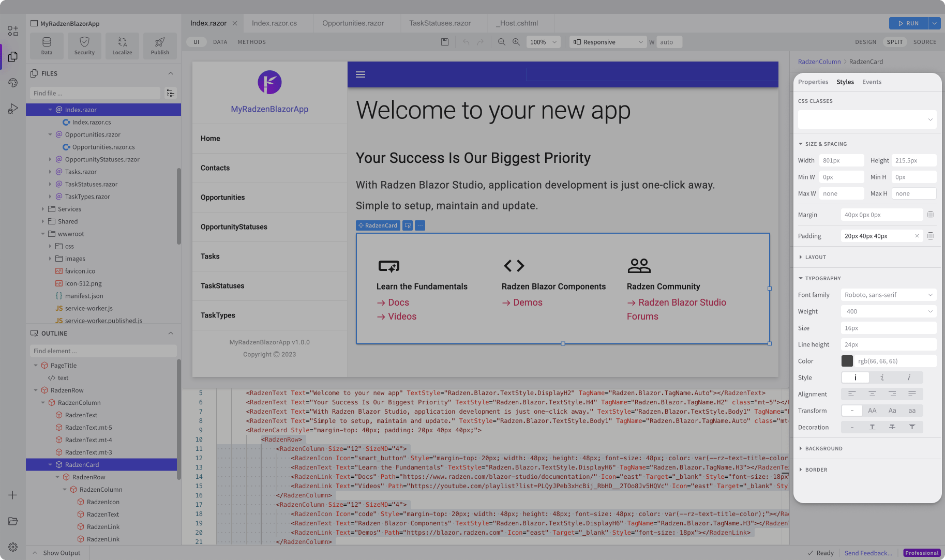Image resolution: width=945 pixels, height=560 pixels.
Task: Set text transform to uppercase AA
Action: tap(872, 411)
